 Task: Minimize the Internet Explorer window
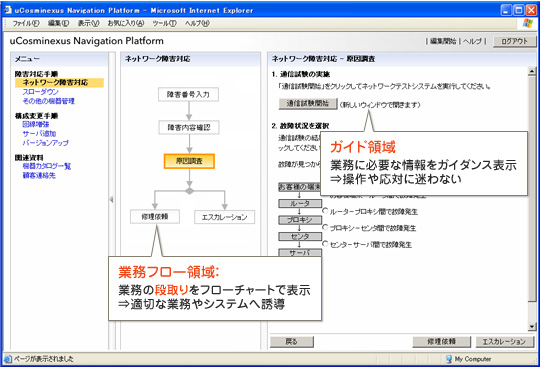506,10
